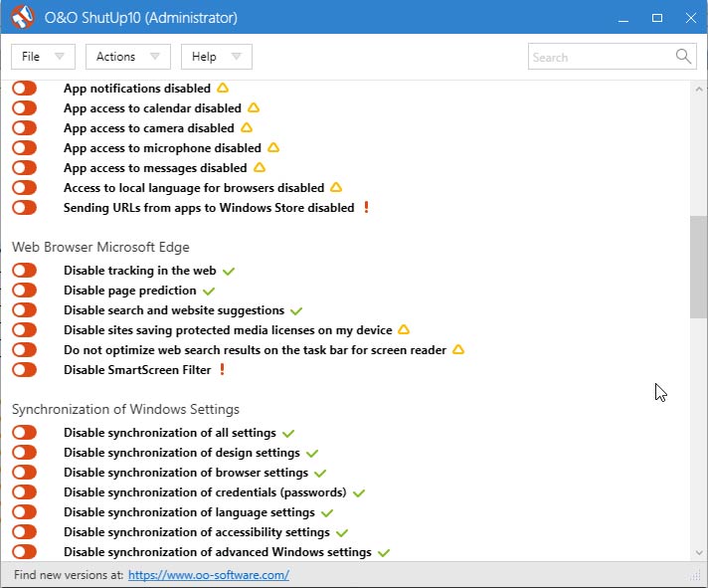Click the green checkmark beside synchronization of browser settings
This screenshot has width=708, height=588.
pyautogui.click(x=320, y=473)
